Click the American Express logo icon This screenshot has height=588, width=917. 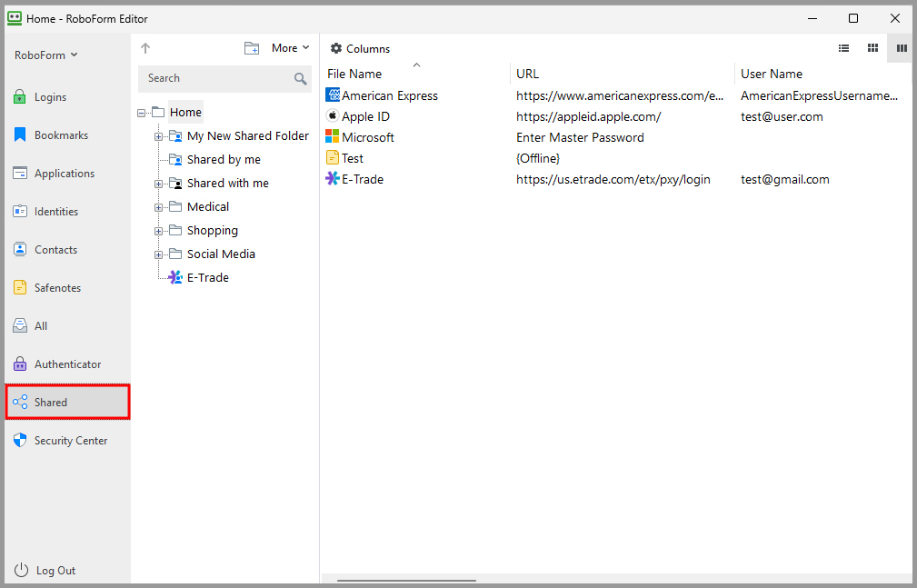coord(333,95)
